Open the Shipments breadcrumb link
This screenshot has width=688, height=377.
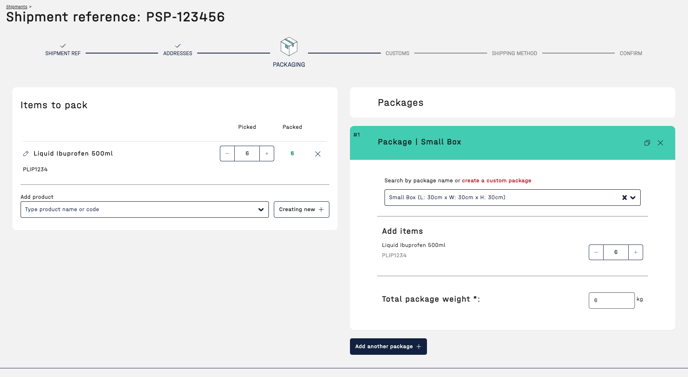pos(17,7)
